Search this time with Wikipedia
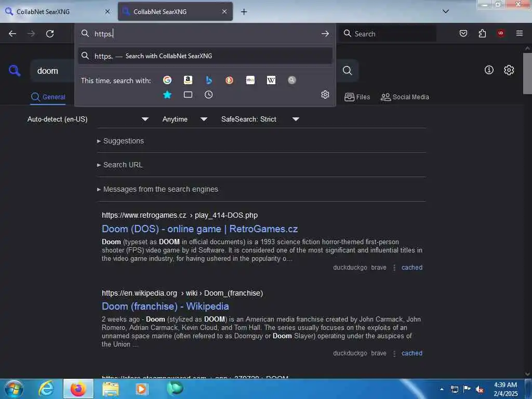Image resolution: width=532 pixels, height=399 pixels. [271, 80]
